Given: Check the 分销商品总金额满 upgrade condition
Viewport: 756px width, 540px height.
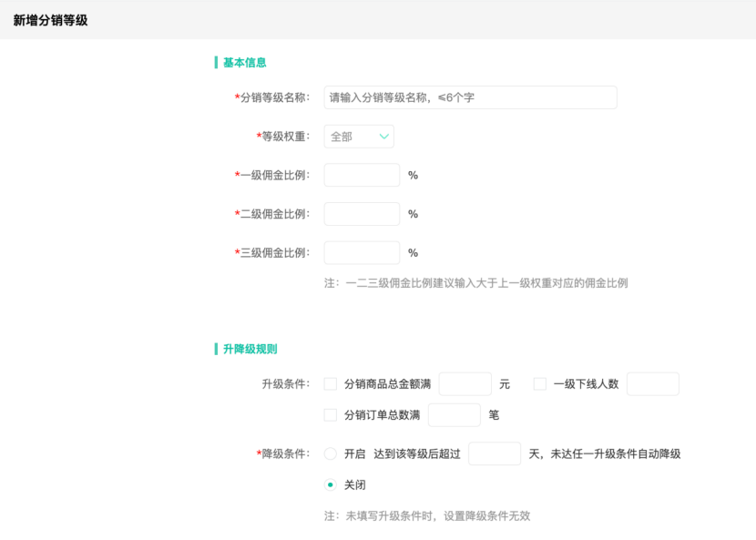Looking at the screenshot, I should click(331, 383).
